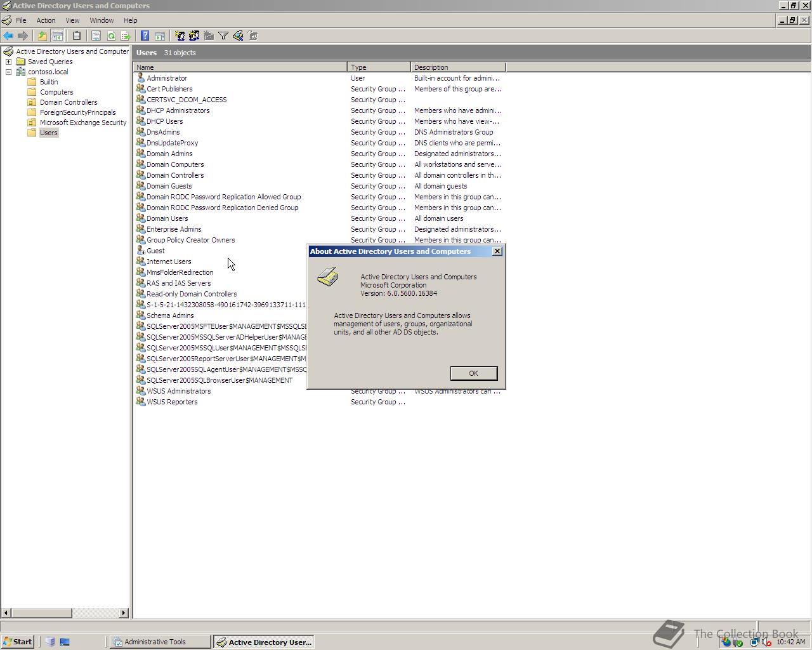
Task: Click the 10:42 AM clock in the tray
Action: [790, 642]
